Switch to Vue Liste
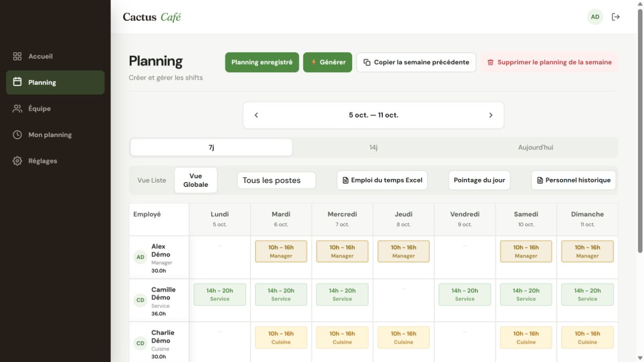 (152, 180)
